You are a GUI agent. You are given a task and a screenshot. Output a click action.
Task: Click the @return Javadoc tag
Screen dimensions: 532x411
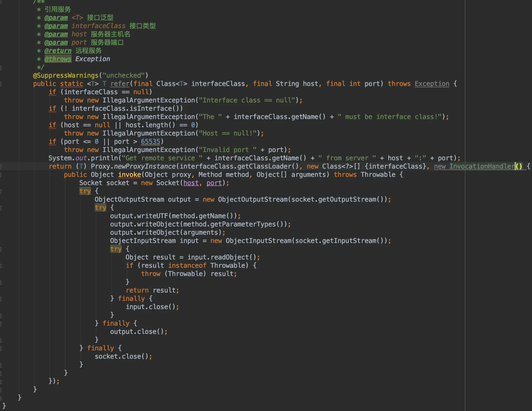tap(58, 51)
